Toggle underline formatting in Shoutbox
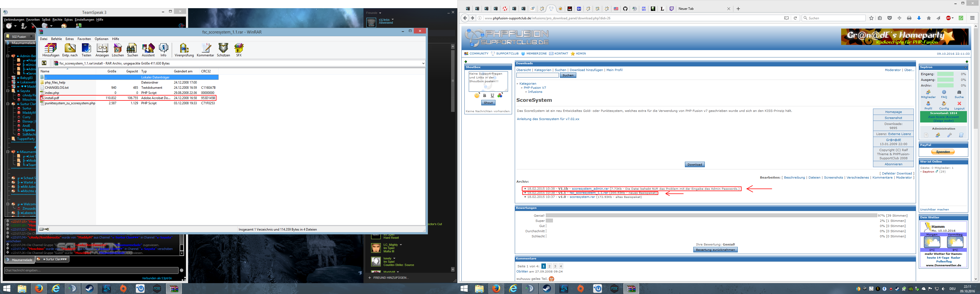 point(492,96)
